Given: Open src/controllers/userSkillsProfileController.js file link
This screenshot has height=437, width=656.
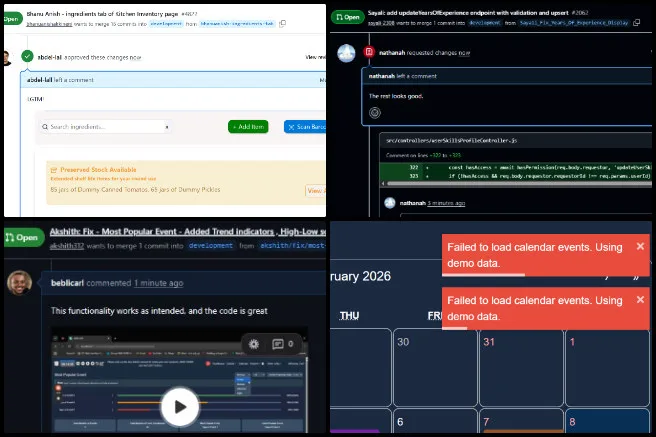Looking at the screenshot, I should pos(451,141).
